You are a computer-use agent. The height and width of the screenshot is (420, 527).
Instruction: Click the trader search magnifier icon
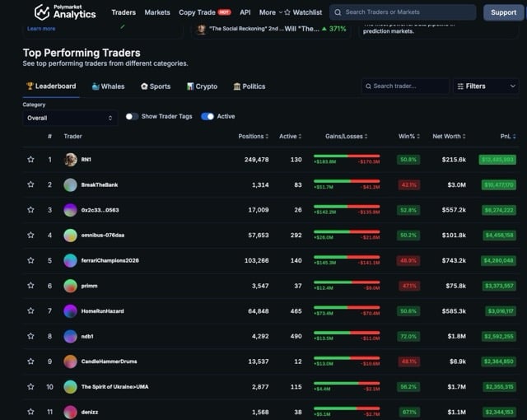[368, 86]
